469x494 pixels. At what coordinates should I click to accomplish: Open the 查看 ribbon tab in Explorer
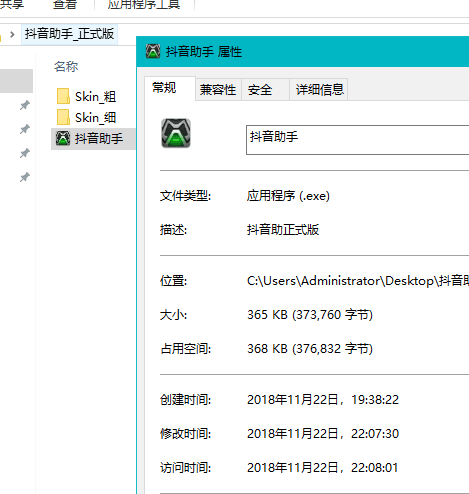65,4
